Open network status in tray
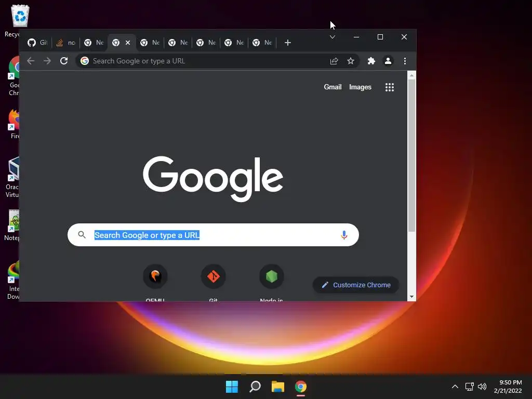Image resolution: width=532 pixels, height=399 pixels. [470, 387]
